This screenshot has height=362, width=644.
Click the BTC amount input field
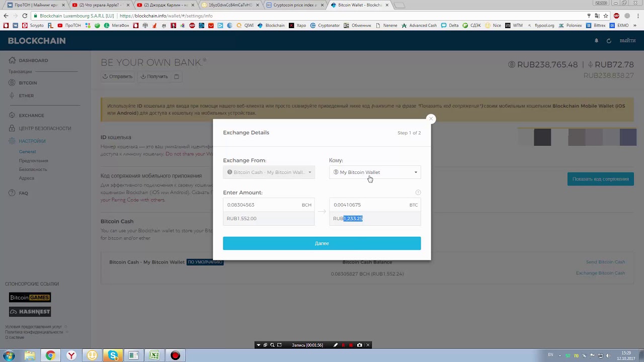tap(375, 205)
